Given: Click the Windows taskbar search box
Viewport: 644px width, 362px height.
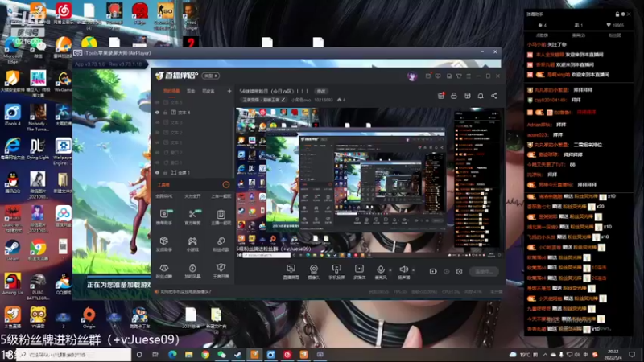Looking at the screenshot, I should pos(74,354).
